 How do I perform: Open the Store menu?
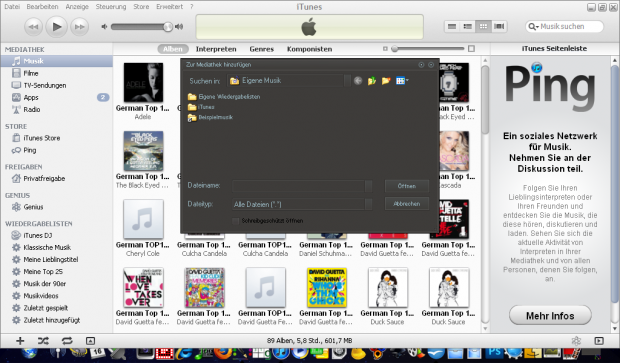[141, 7]
